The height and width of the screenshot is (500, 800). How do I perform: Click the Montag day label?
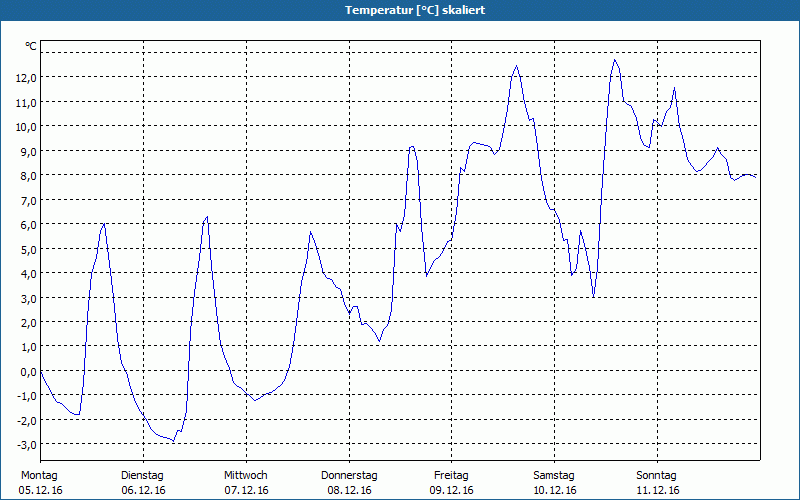(39, 476)
